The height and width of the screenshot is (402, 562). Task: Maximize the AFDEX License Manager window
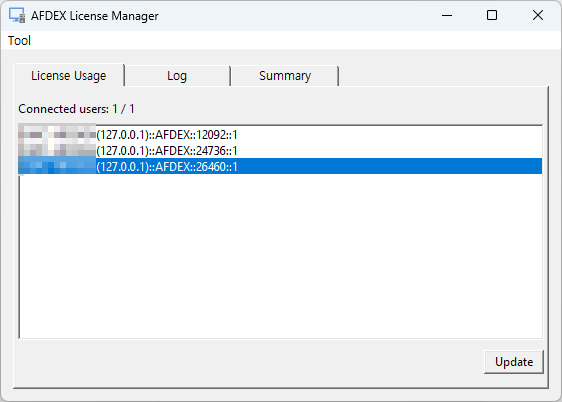pyautogui.click(x=492, y=15)
